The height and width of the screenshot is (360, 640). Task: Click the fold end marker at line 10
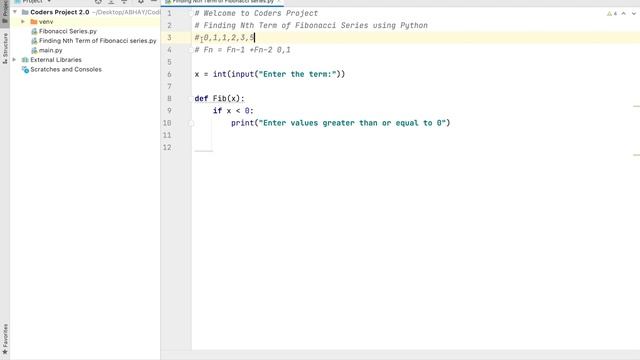pos(191,123)
